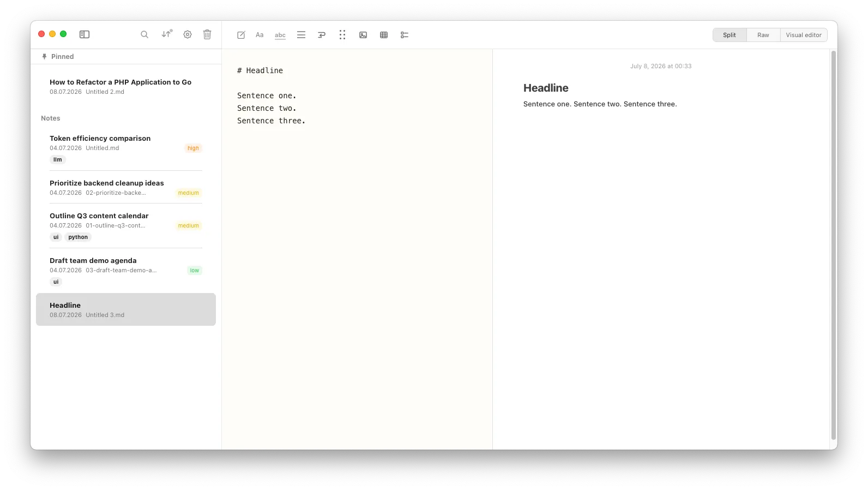Create a new note with compose icon

tap(241, 35)
